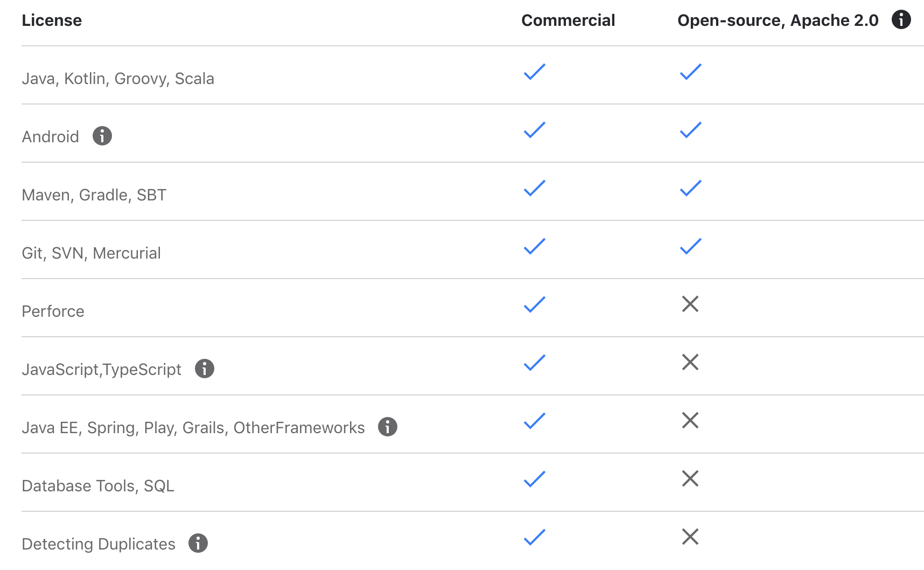924x570 pixels.
Task: Click Commercial checkmark for Android row
Action: pyautogui.click(x=535, y=130)
